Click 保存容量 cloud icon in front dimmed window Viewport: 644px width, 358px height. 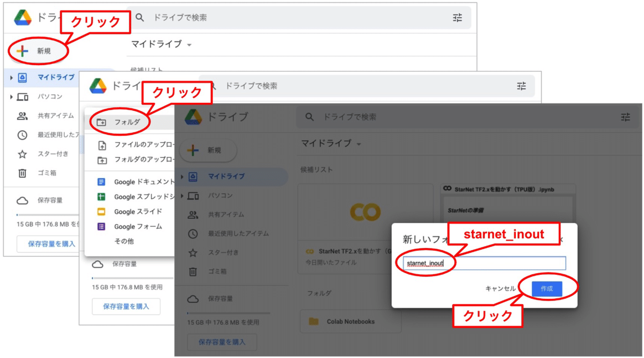click(x=193, y=299)
